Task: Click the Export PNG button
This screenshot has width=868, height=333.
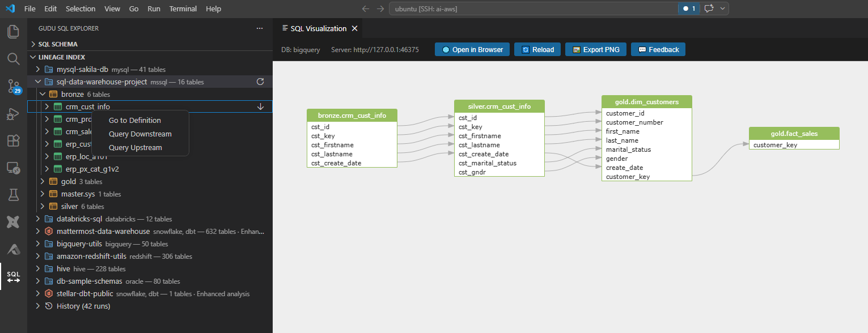Action: pos(595,49)
